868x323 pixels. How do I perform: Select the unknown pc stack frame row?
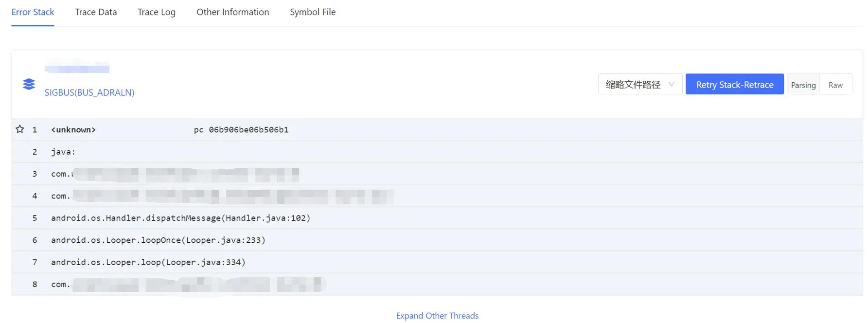[73, 130]
